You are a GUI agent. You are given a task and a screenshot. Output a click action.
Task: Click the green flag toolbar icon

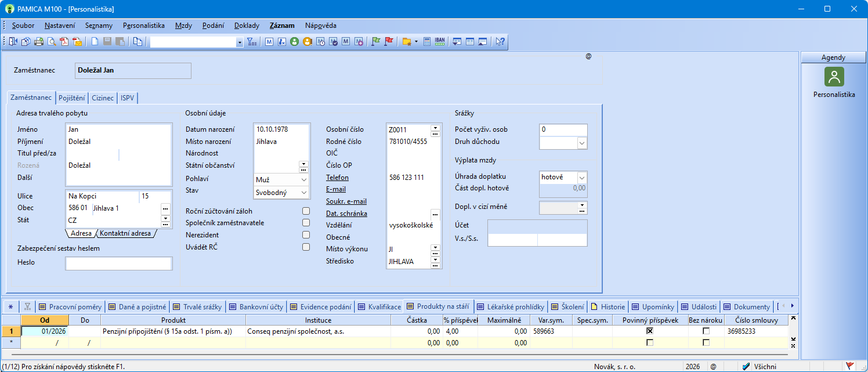click(375, 42)
